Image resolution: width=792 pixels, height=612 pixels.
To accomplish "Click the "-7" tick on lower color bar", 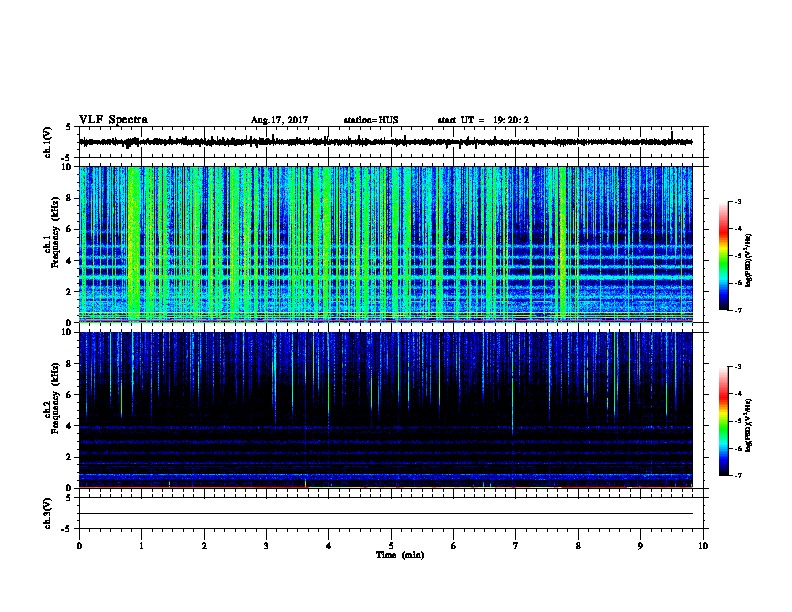I will point(737,476).
